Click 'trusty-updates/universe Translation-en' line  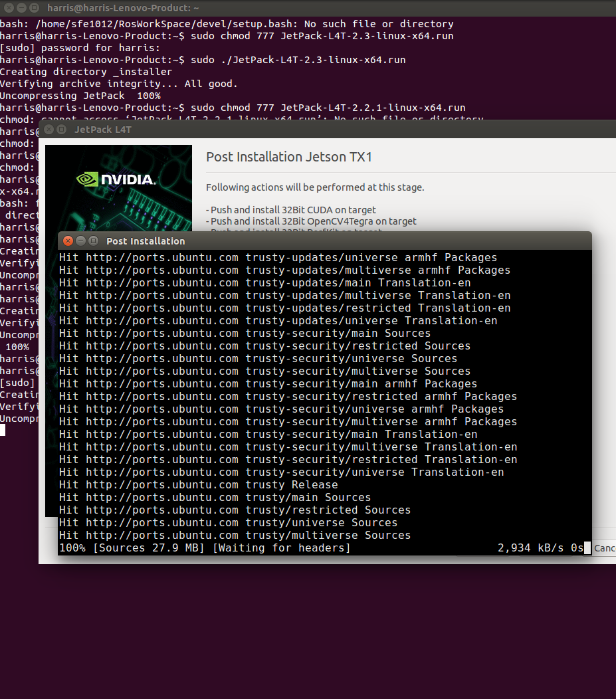(x=278, y=320)
